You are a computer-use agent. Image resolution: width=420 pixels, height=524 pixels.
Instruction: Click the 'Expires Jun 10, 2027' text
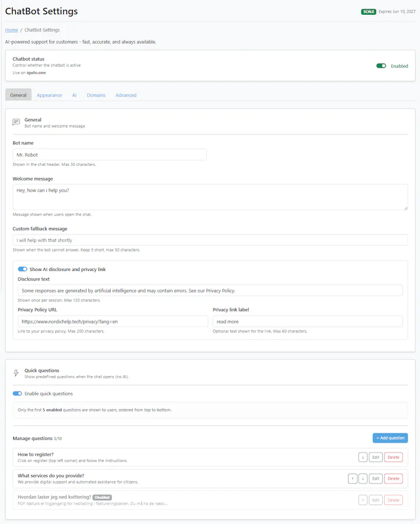click(x=397, y=12)
